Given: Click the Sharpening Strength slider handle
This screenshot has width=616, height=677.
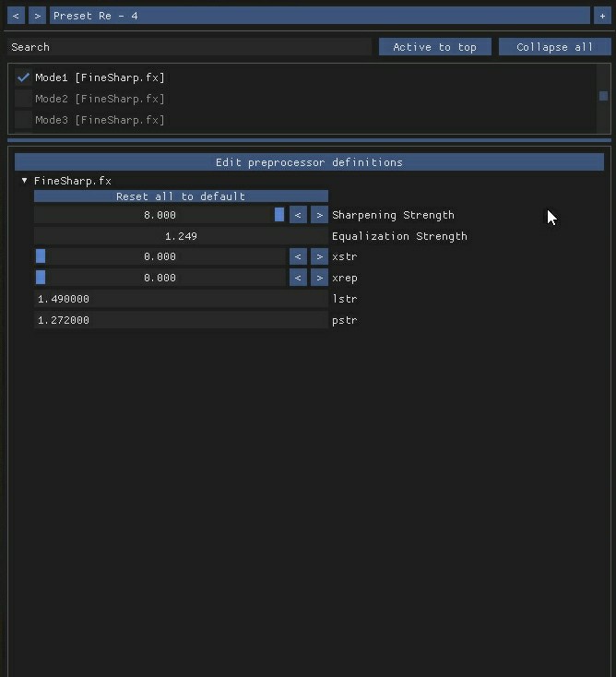Looking at the screenshot, I should 279,215.
